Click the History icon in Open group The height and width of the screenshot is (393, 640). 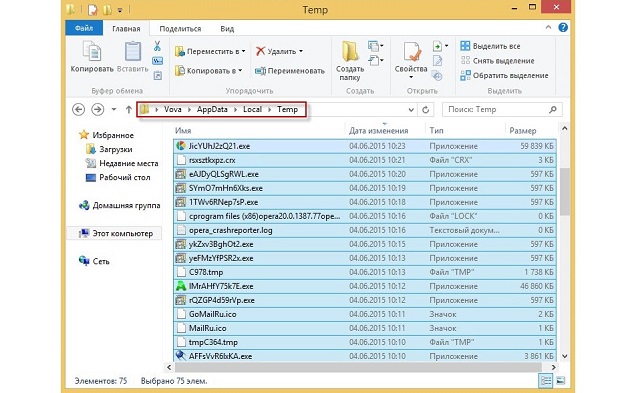437,75
